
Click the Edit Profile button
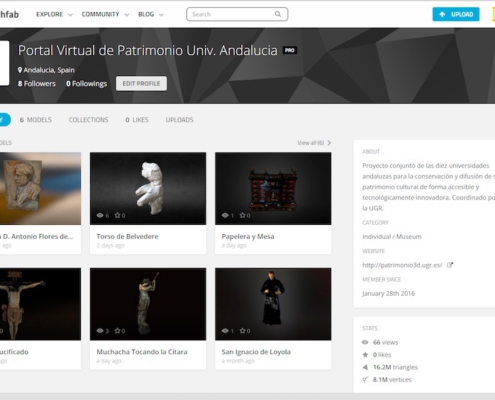coord(141,83)
